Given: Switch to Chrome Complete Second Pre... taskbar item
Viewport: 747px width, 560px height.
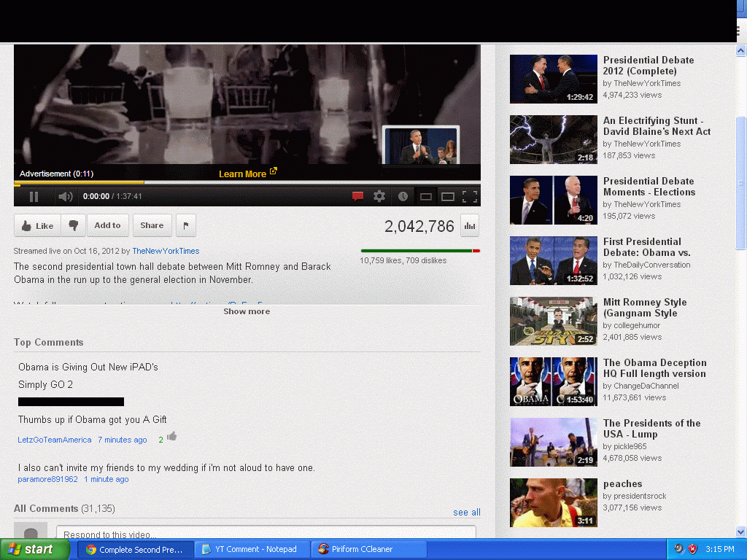Looking at the screenshot, I should coord(135,550).
